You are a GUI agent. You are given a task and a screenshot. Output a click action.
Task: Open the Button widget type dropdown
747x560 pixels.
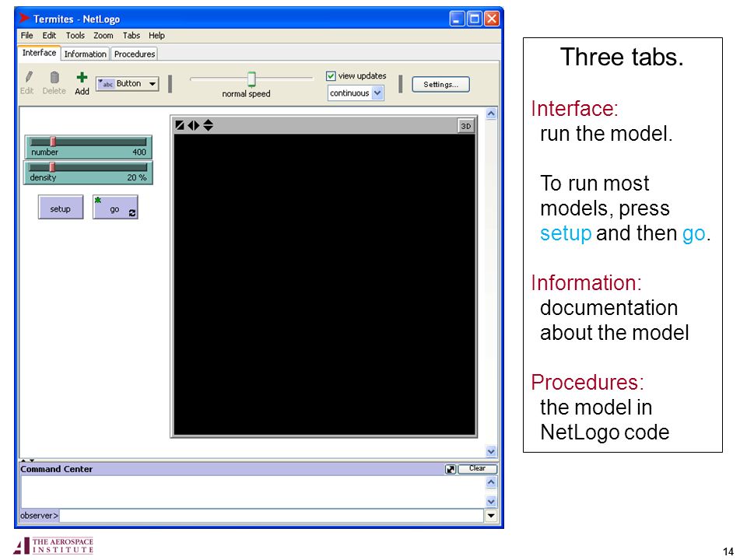coord(127,84)
